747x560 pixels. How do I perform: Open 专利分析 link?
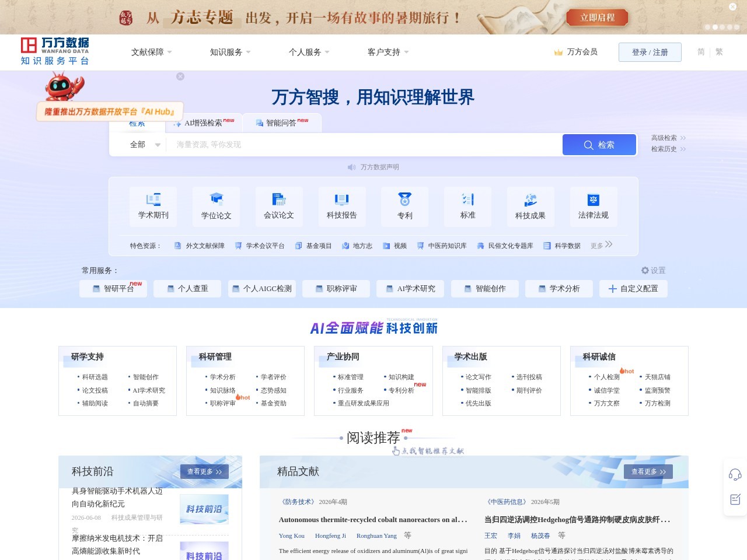pos(401,391)
